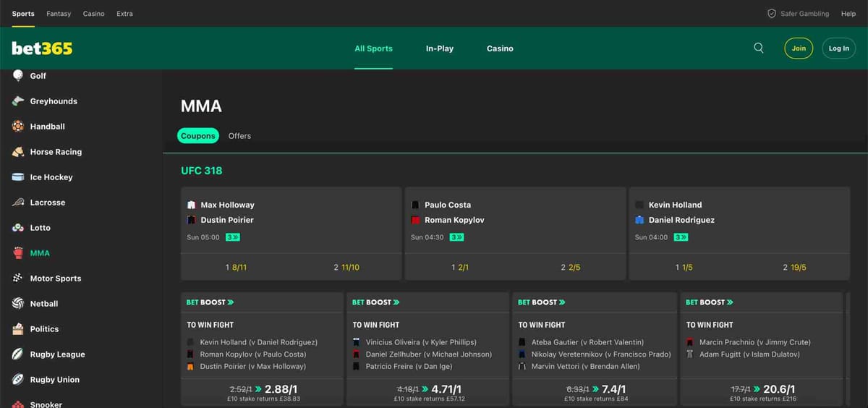The height and width of the screenshot is (408, 868).
Task: Click the MMA page heading
Action: point(201,106)
